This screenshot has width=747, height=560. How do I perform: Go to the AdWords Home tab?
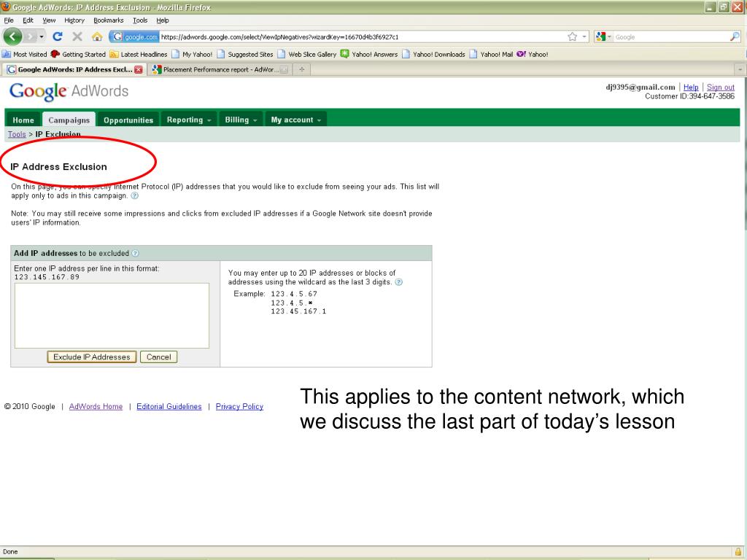point(23,120)
